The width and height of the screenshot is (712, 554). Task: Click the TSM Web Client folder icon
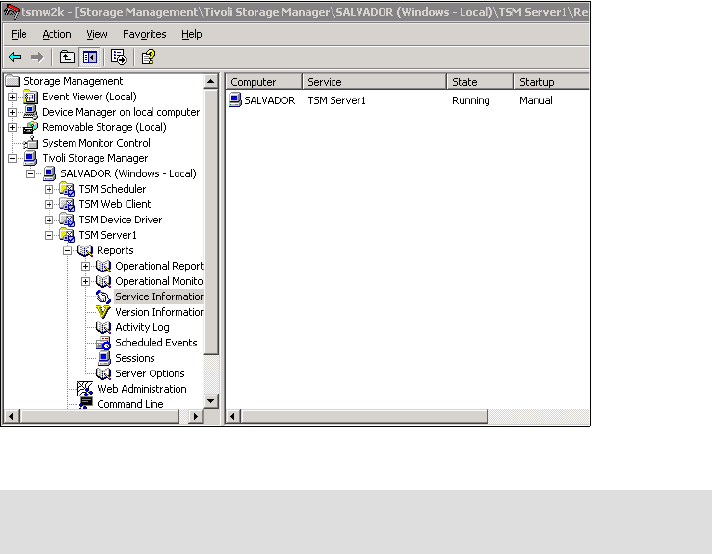click(67, 204)
